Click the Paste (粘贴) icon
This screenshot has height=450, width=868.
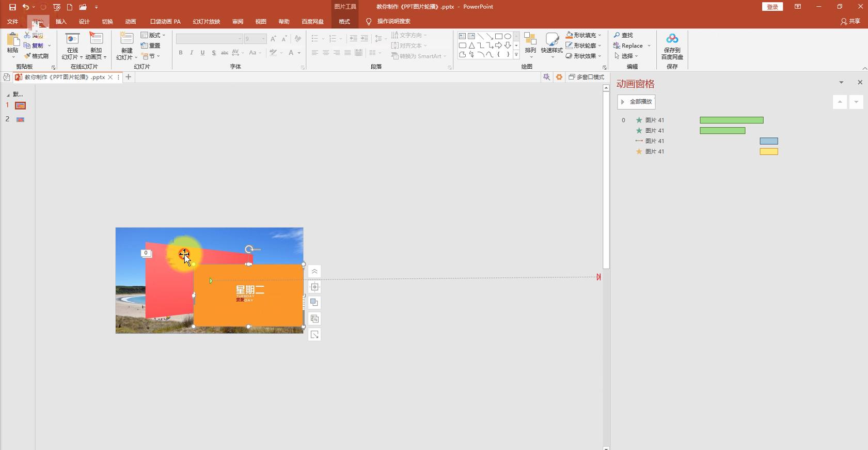coord(12,40)
